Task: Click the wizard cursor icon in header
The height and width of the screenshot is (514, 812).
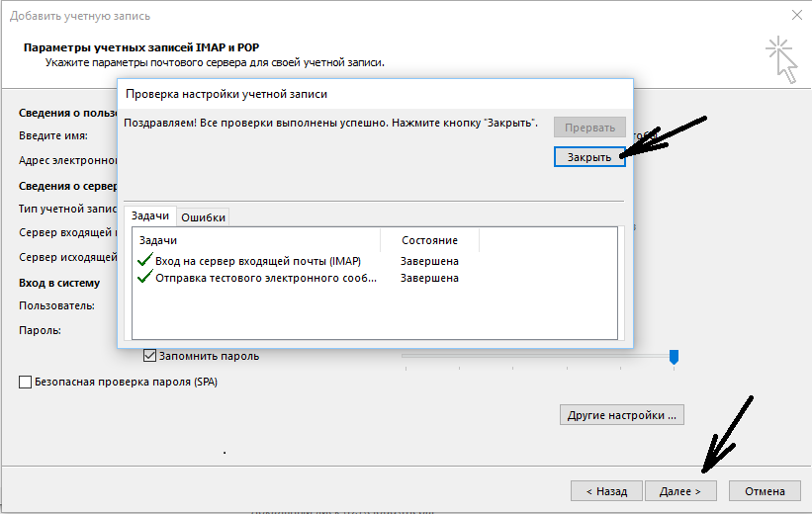Action: click(x=780, y=58)
